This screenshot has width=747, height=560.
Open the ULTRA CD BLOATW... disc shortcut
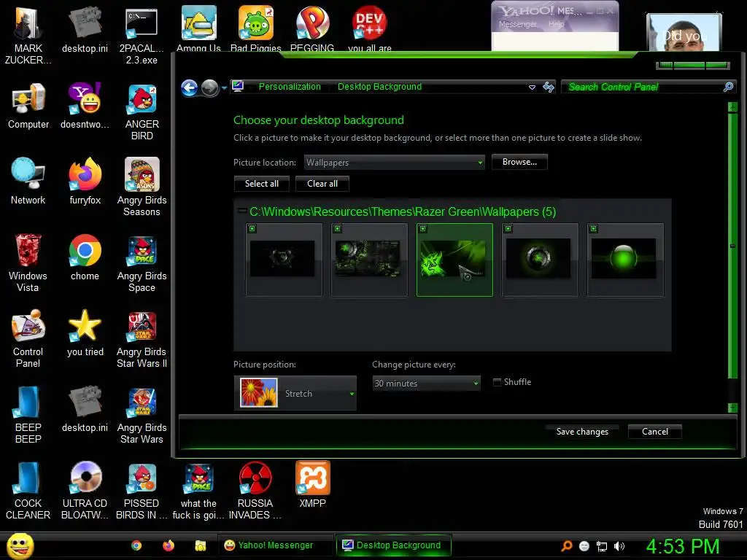pos(85,491)
